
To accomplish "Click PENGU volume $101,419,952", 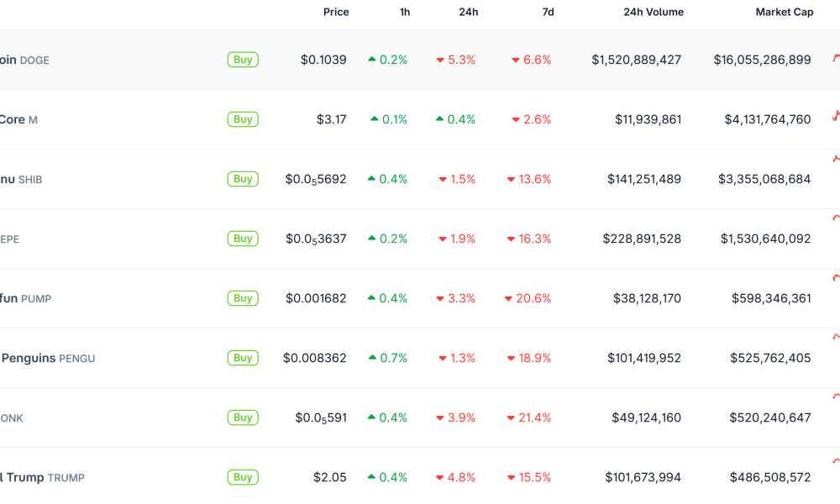I will 644,358.
